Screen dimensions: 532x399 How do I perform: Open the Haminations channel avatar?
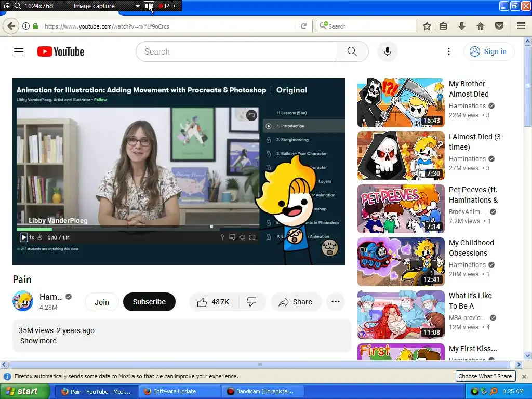[x=23, y=301]
